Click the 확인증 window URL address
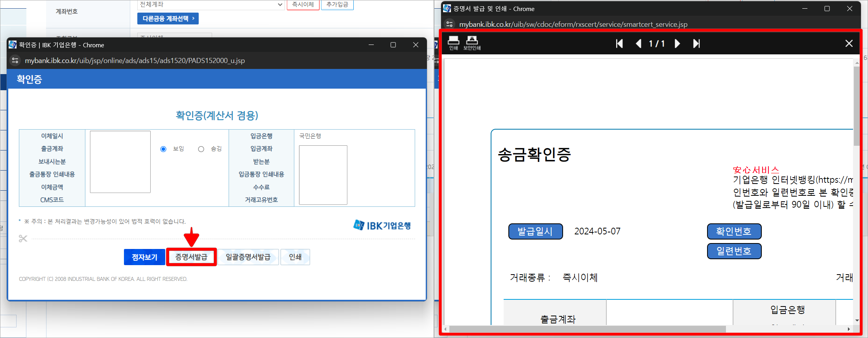Image resolution: width=868 pixels, height=338 pixels. 135,60
